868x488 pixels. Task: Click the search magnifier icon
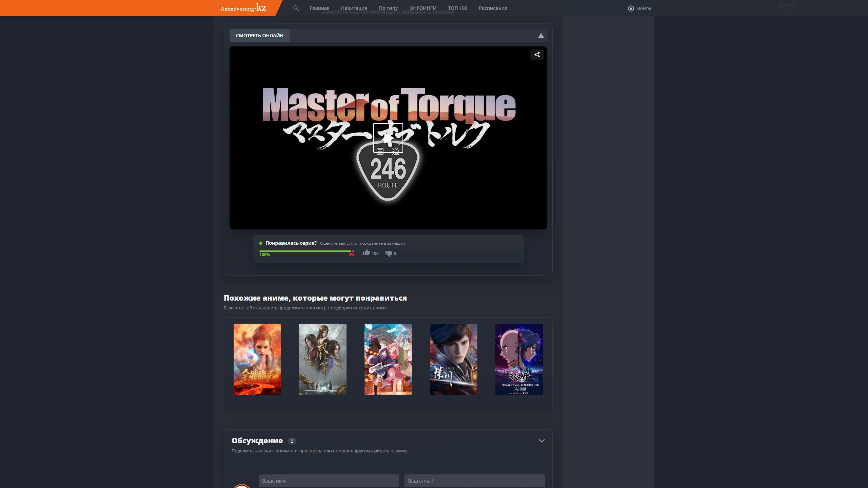pyautogui.click(x=296, y=8)
